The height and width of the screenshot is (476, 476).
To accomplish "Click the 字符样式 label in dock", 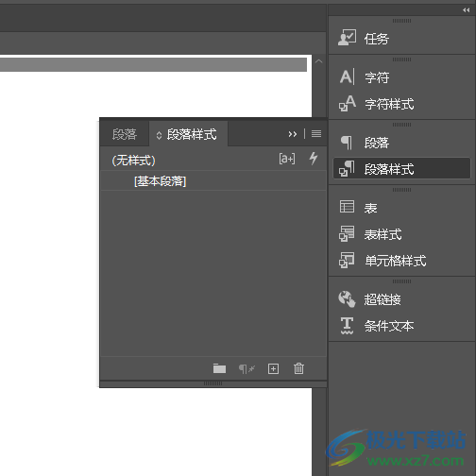I will pos(389,104).
